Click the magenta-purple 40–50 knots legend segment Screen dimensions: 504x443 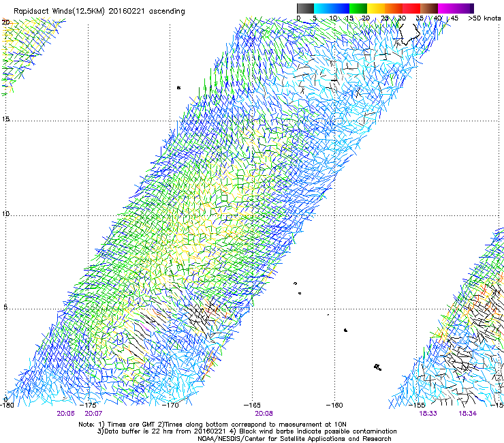pyautogui.click(x=456, y=8)
